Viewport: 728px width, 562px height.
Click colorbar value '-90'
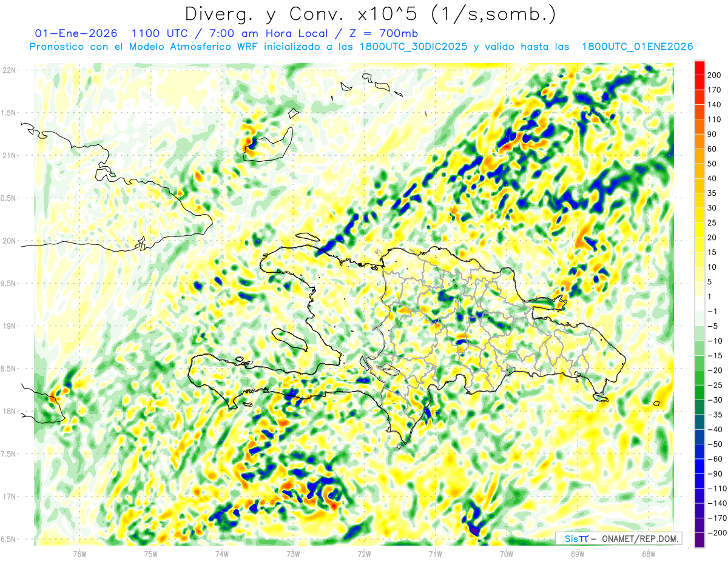(x=716, y=473)
